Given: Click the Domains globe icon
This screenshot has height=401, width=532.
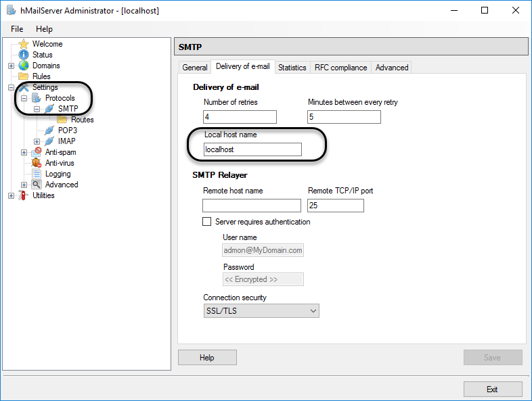Looking at the screenshot, I should click(24, 66).
